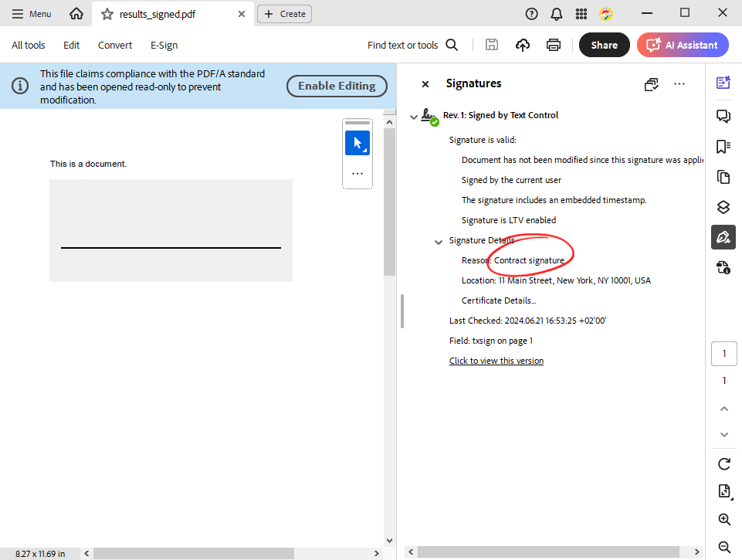742x560 pixels.
Task: Collapse the Signature Details section
Action: [439, 242]
